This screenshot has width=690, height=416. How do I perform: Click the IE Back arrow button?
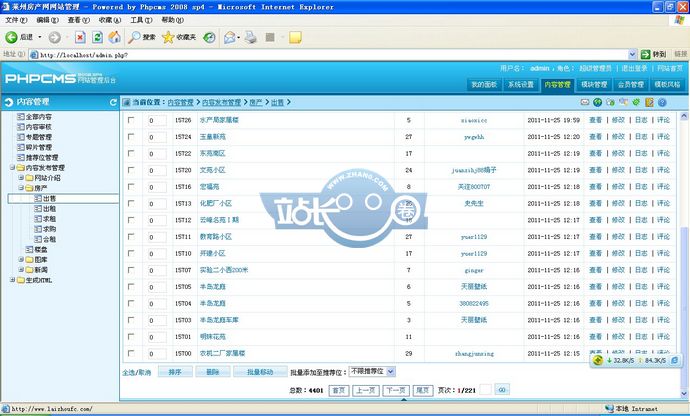click(11, 37)
